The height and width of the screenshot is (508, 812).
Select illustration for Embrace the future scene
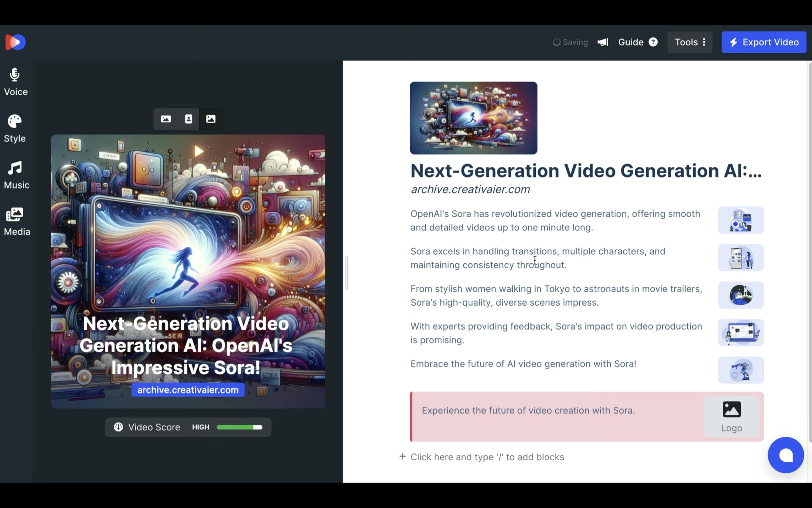click(741, 370)
